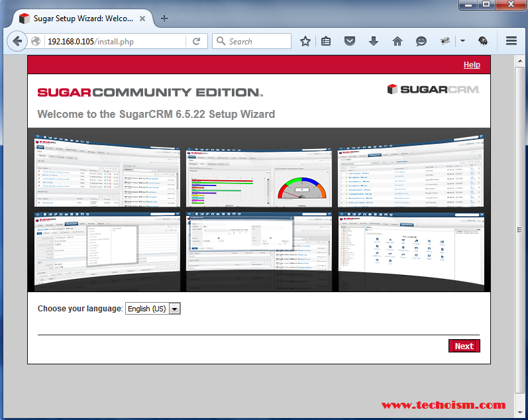Show bookmarks list icon

tap(326, 42)
